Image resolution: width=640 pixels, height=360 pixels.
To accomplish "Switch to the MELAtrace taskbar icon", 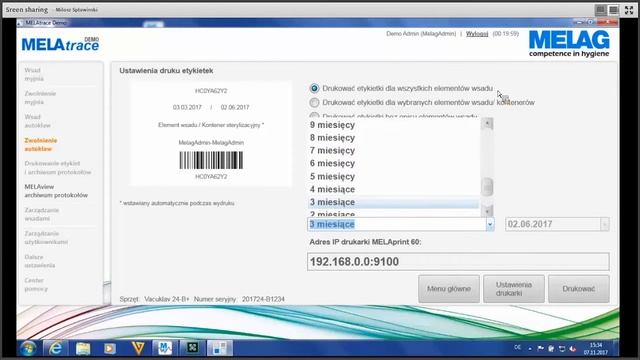I will click(x=164, y=348).
